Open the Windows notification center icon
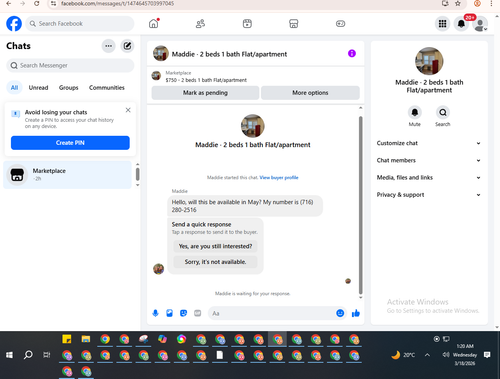 pos(487,355)
